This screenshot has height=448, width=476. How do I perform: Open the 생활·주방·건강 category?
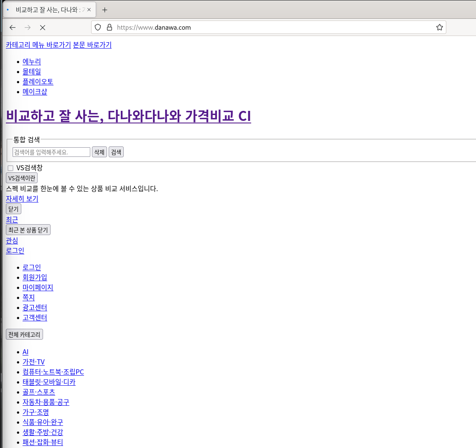tap(43, 432)
